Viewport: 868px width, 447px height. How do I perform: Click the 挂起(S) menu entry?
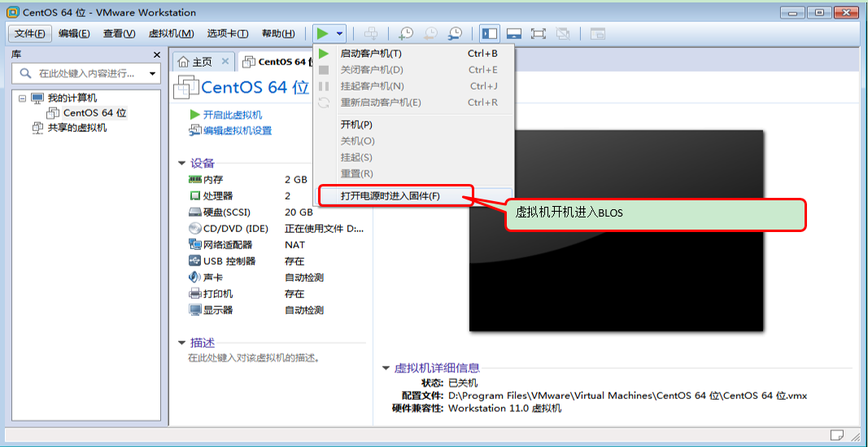tap(413, 157)
